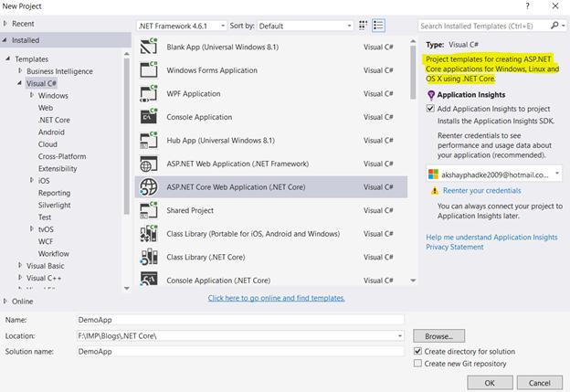
Task: Open the Privacy Statement link
Action: click(454, 247)
